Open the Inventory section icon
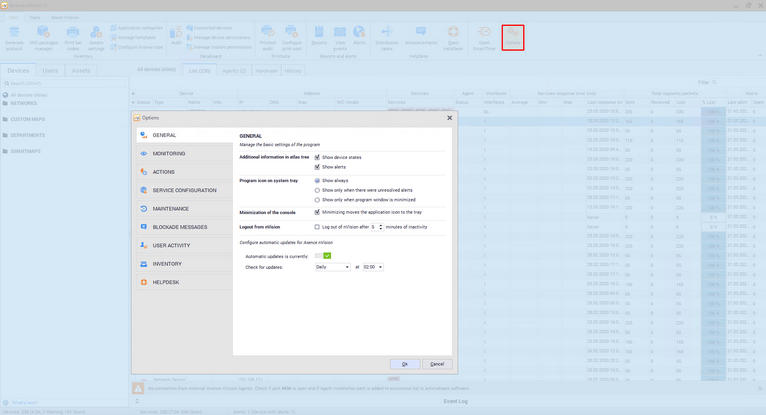This screenshot has height=415, width=766. tap(144, 264)
